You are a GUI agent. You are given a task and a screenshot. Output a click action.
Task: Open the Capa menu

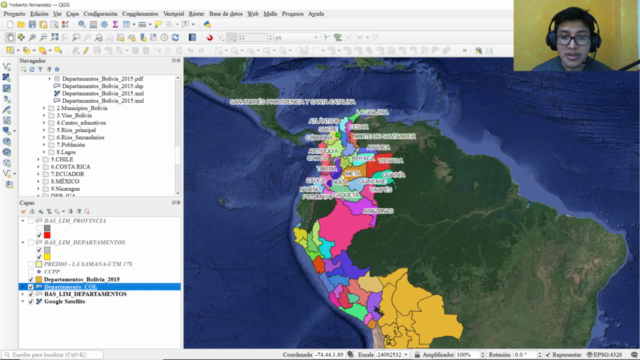[72, 14]
